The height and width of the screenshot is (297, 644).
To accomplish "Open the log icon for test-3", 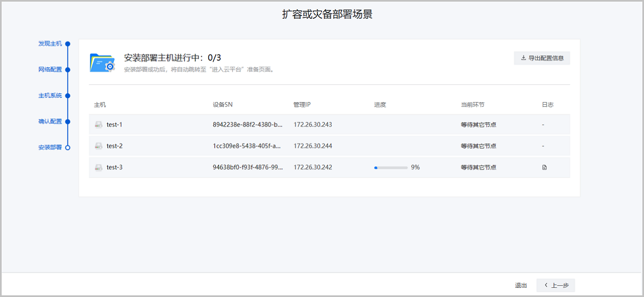I will tap(545, 168).
